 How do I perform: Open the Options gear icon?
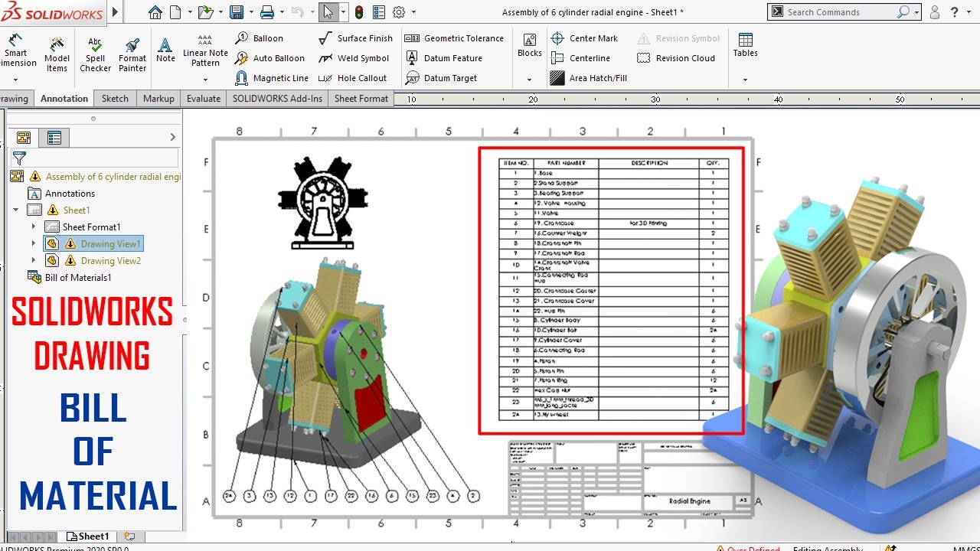click(x=399, y=12)
